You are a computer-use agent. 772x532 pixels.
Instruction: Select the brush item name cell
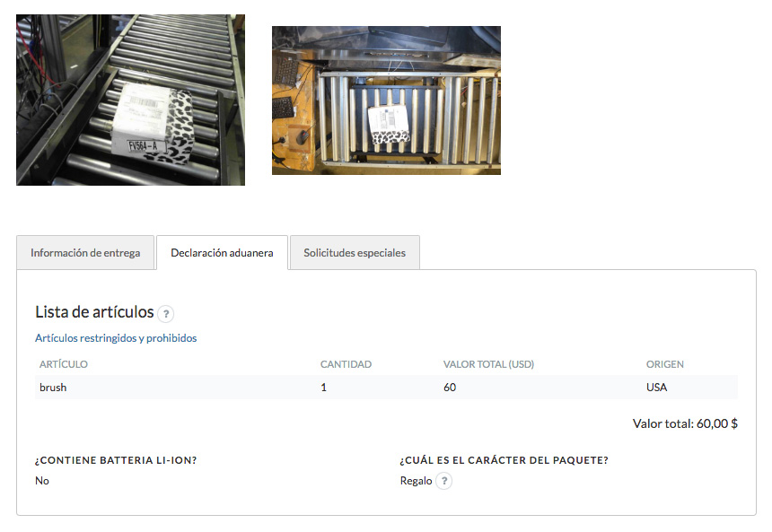click(53, 388)
